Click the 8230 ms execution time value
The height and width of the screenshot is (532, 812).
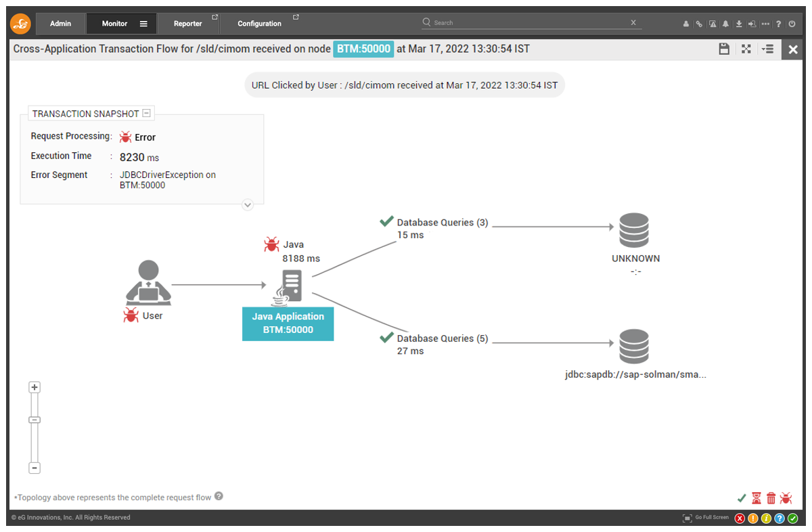[x=139, y=157]
